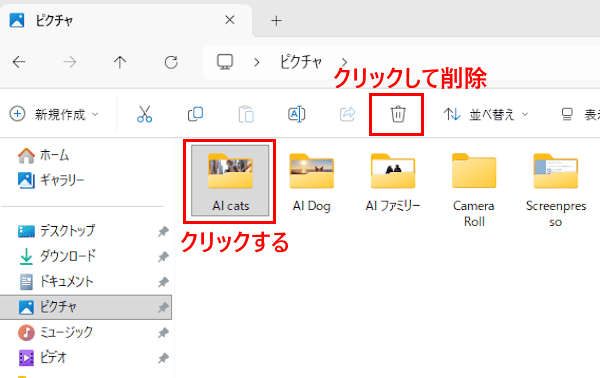Select the AI cats folder
This screenshot has width=600, height=378.
[230, 181]
